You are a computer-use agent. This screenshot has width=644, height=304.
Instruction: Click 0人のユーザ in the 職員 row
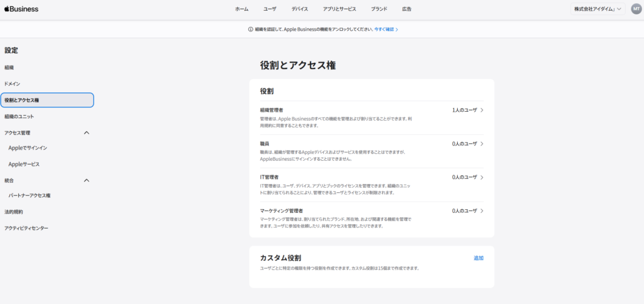[465, 144]
